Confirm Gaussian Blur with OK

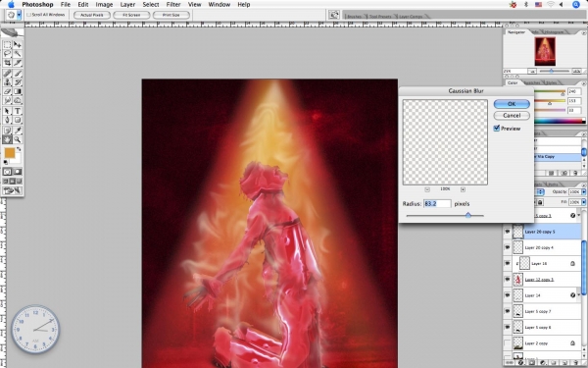click(512, 104)
